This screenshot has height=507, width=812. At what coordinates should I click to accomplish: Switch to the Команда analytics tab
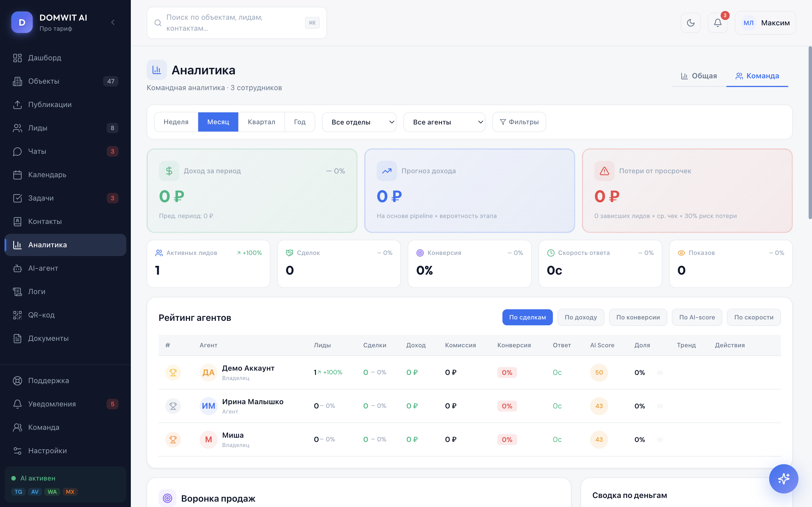[757, 76]
